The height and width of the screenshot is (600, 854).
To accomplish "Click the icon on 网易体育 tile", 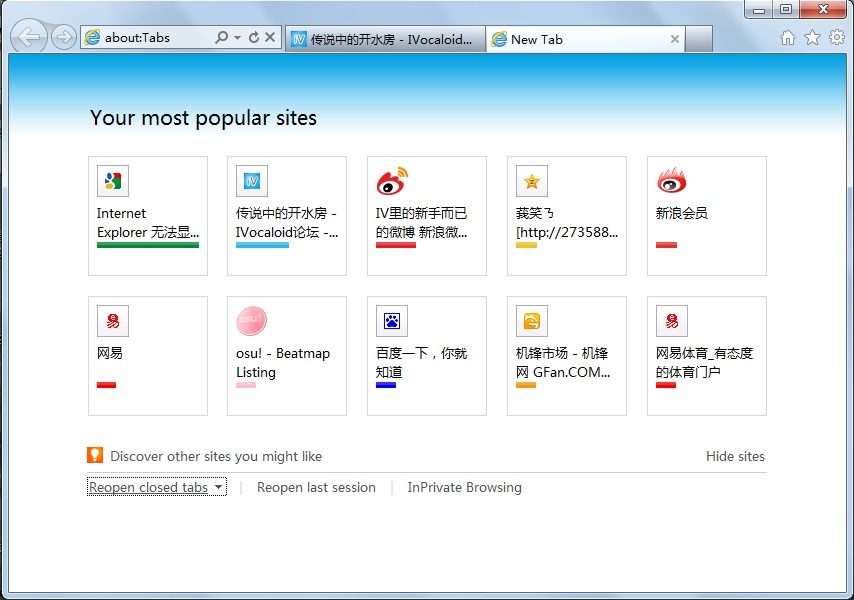I will (672, 321).
